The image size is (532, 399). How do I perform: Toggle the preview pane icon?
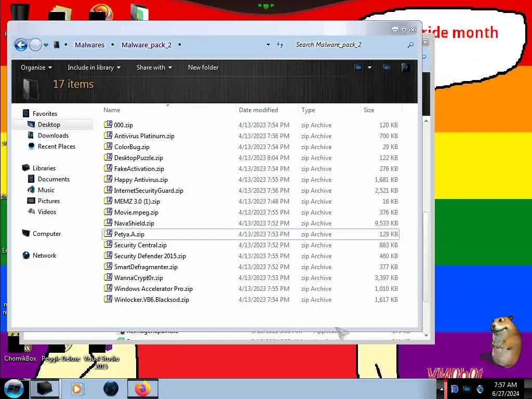pos(387,68)
